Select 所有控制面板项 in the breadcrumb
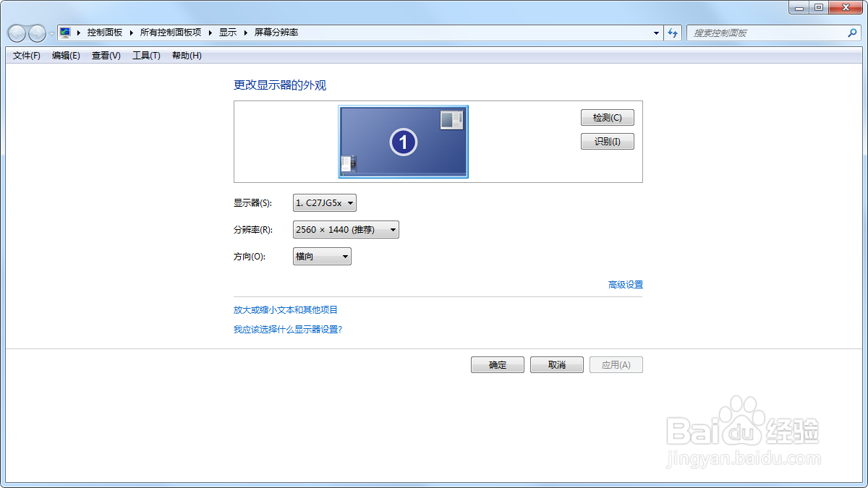This screenshot has width=868, height=488. tap(171, 33)
